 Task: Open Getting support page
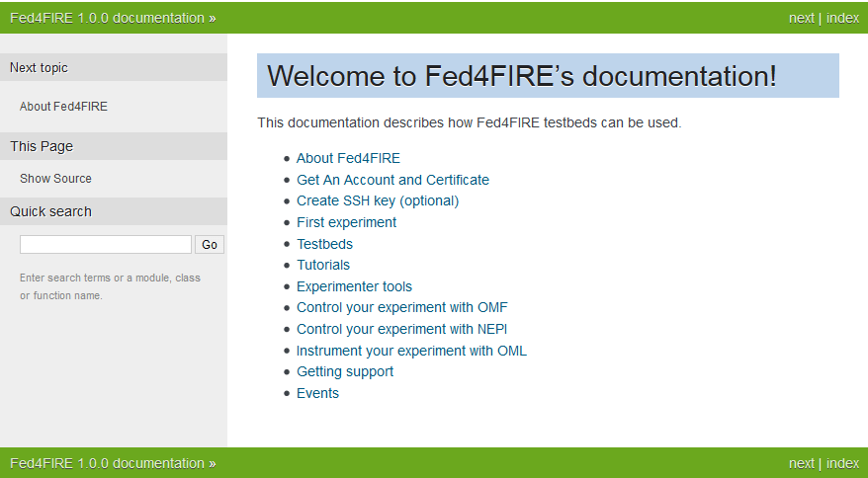pyautogui.click(x=345, y=371)
